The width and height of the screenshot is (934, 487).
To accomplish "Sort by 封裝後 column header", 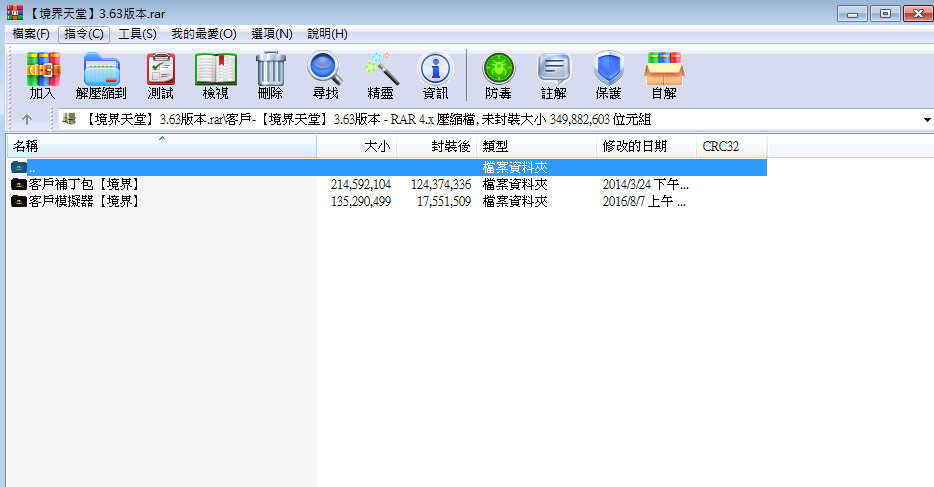I will [x=437, y=146].
